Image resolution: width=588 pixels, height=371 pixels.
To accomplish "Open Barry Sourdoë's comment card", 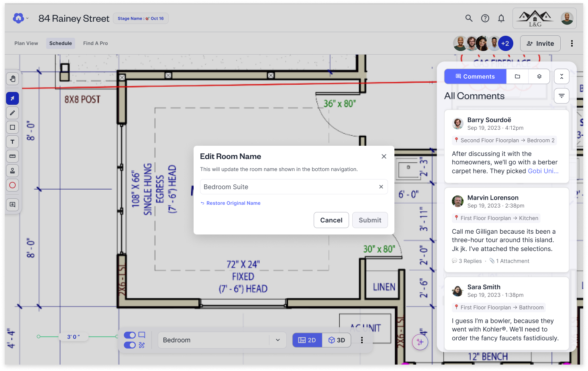I will (506, 147).
